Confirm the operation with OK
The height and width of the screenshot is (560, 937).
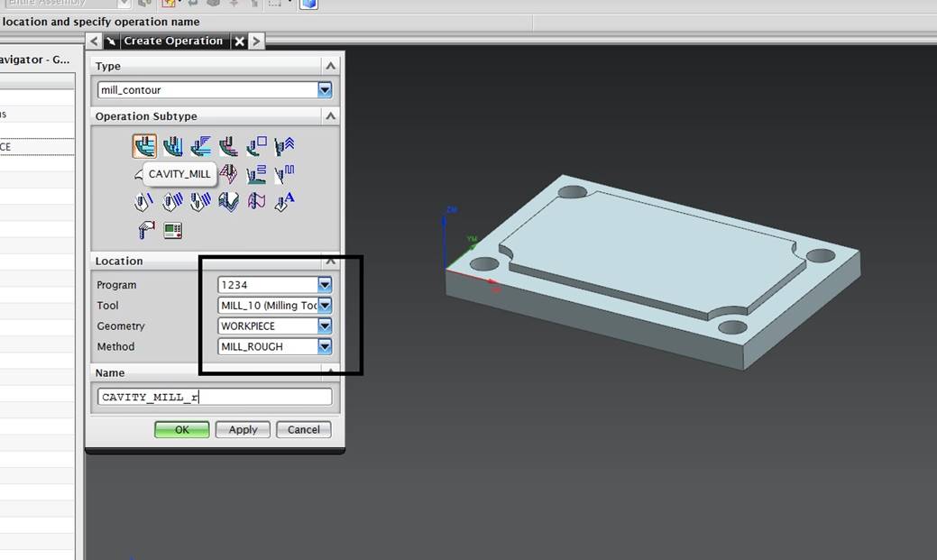coord(181,430)
